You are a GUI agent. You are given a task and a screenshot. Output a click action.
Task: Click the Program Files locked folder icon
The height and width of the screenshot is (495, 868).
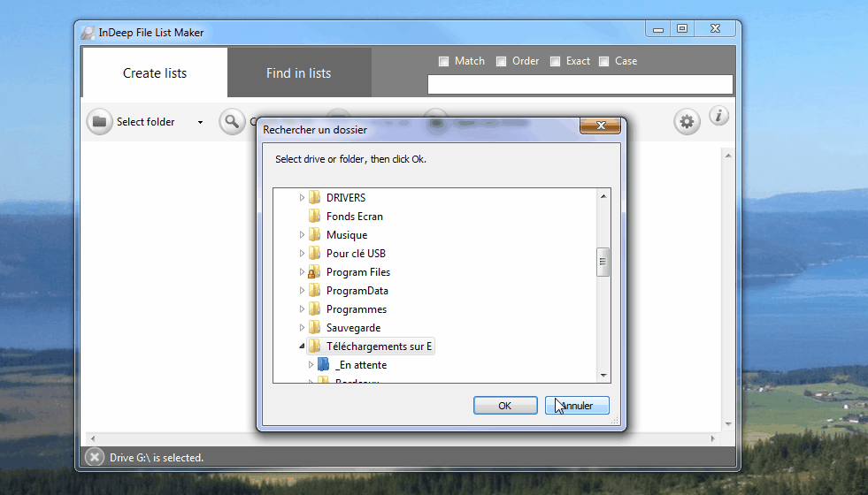[x=314, y=271]
